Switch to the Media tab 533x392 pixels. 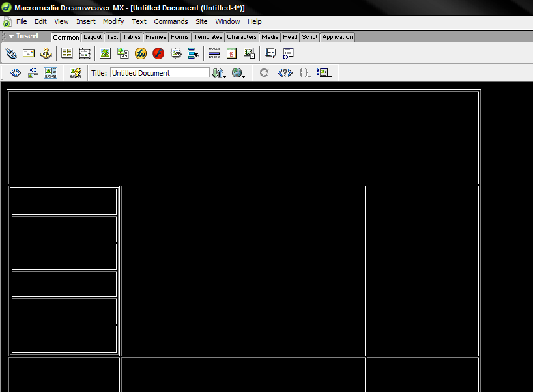(x=270, y=37)
